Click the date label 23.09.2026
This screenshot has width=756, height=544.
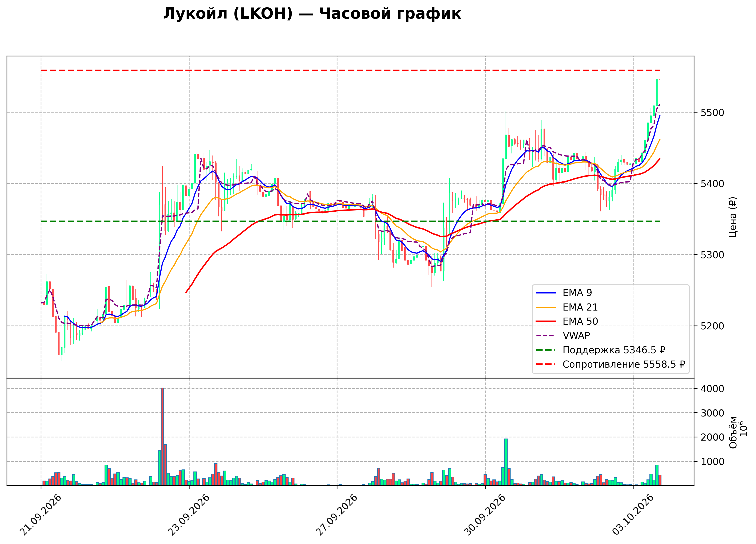click(x=189, y=515)
